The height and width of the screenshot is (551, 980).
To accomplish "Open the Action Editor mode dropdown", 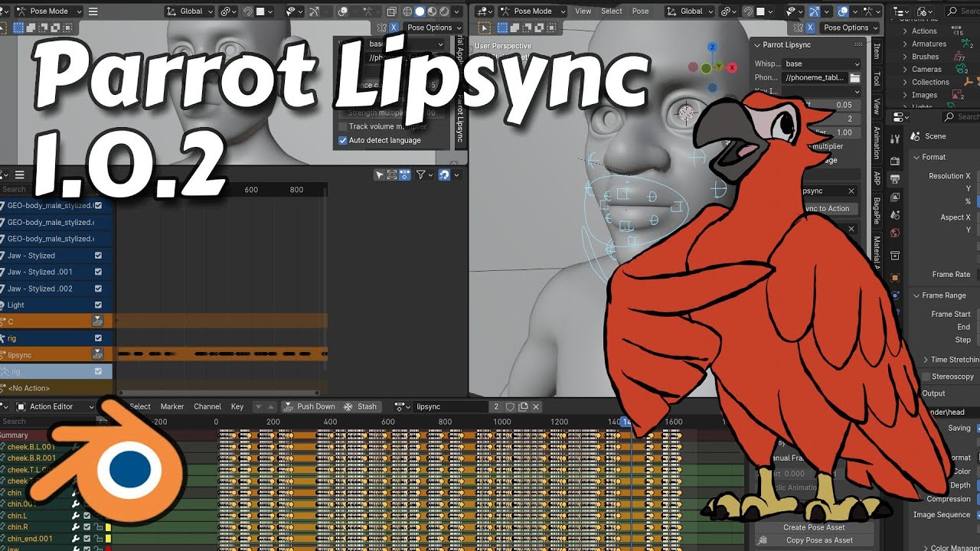I will pyautogui.click(x=55, y=406).
